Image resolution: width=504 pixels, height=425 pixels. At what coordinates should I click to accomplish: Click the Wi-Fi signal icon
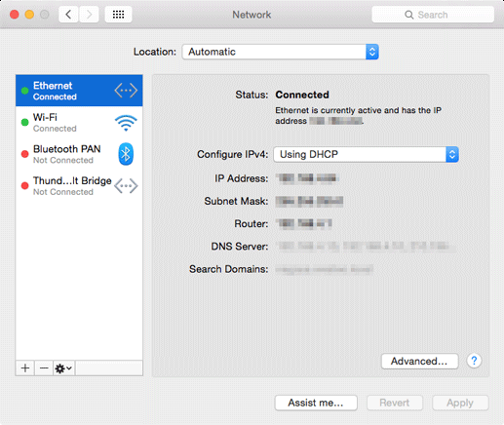coord(126,123)
